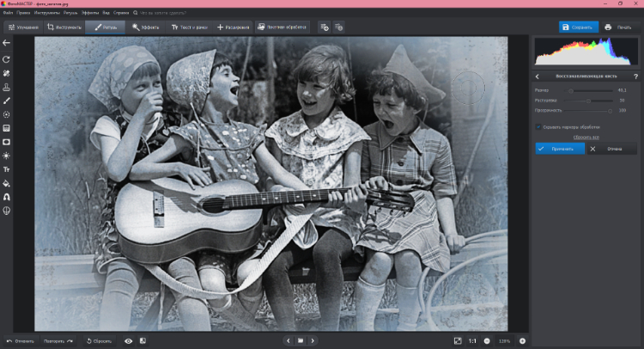Select the rotate tool in left sidebar
644x349 pixels.
pos(7,58)
